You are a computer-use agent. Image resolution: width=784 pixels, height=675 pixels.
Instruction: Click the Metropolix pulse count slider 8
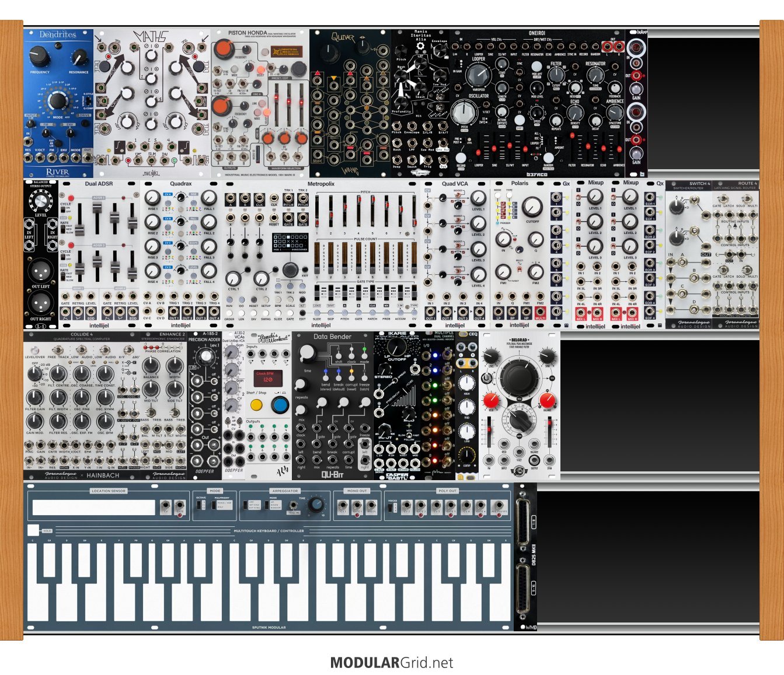[x=414, y=257]
